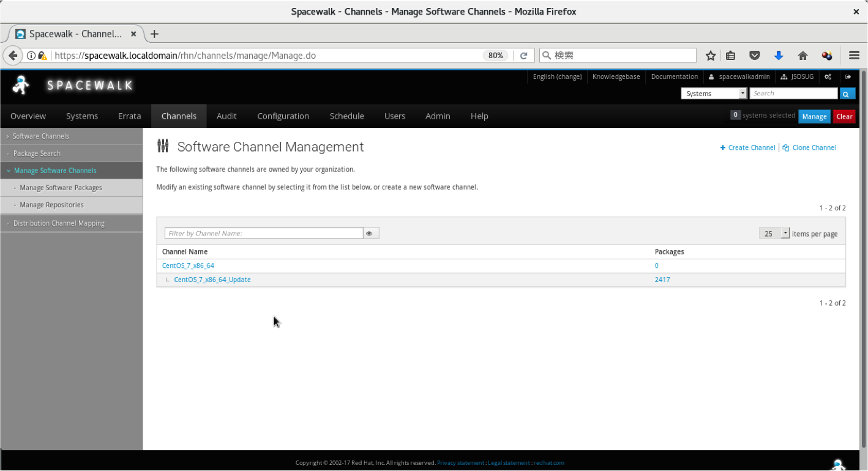The height and width of the screenshot is (471, 868).
Task: Open the Systems menu tab
Action: (82, 116)
